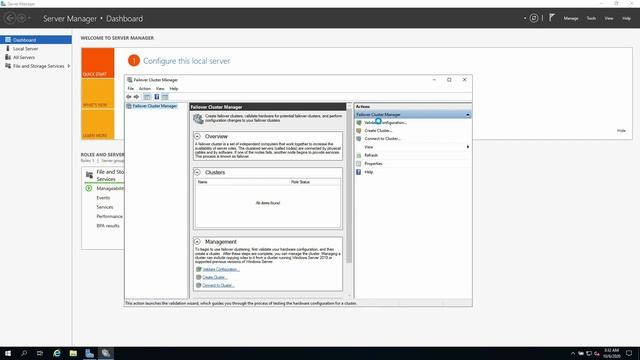Show hidden system tray icons
Image resolution: width=640 pixels, height=360 pixels.
573,353
